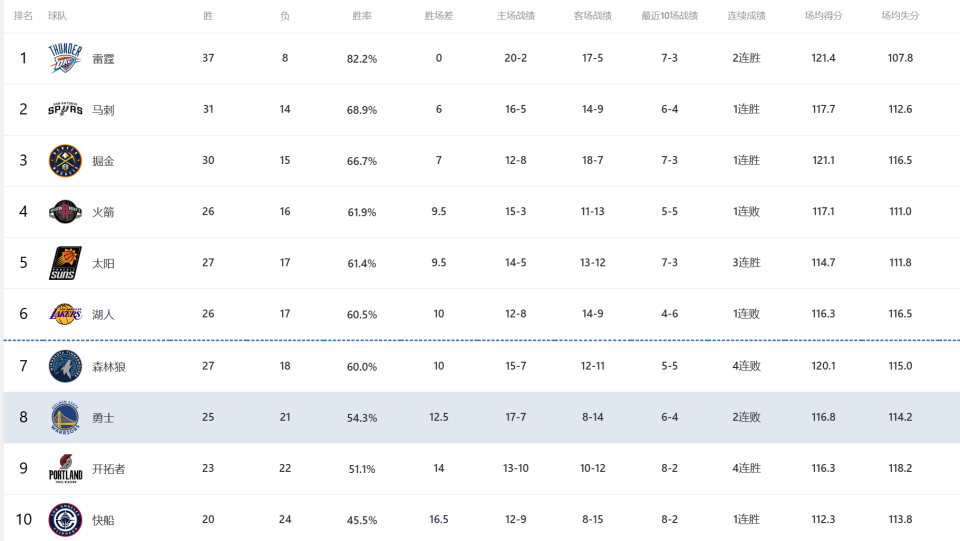Select the highlighted 勇士 row
Image resolution: width=960 pixels, height=541 pixels.
[480, 417]
